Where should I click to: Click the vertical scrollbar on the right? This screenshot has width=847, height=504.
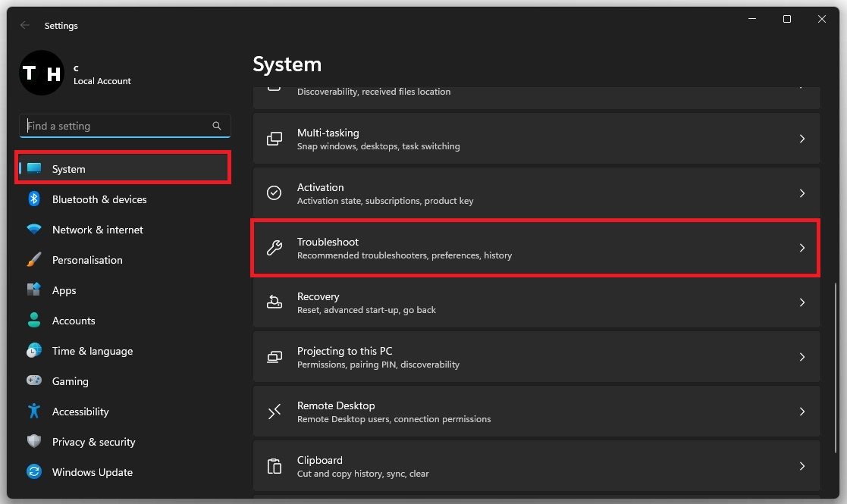point(835,379)
